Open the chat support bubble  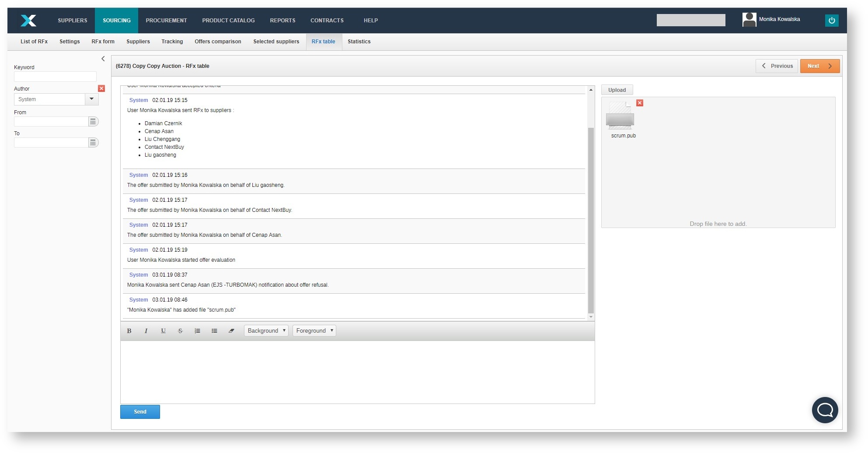pyautogui.click(x=825, y=410)
